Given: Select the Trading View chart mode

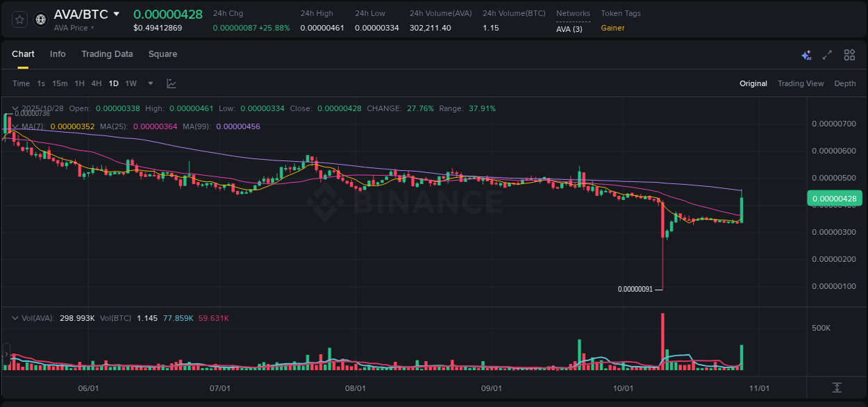Looking at the screenshot, I should (800, 83).
